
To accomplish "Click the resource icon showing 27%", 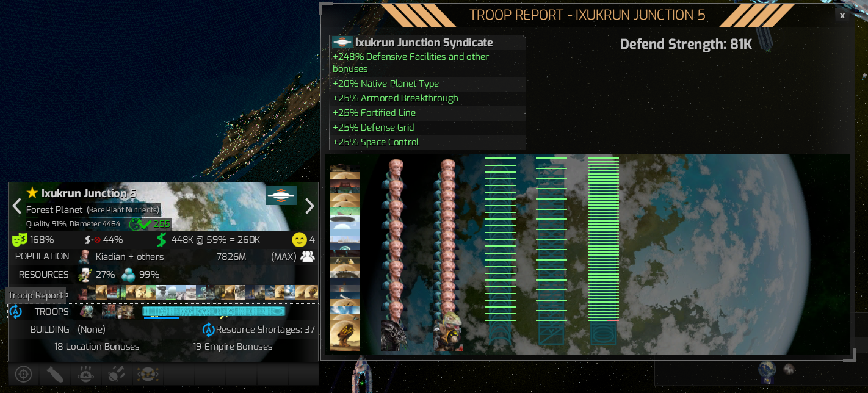I will [x=85, y=274].
